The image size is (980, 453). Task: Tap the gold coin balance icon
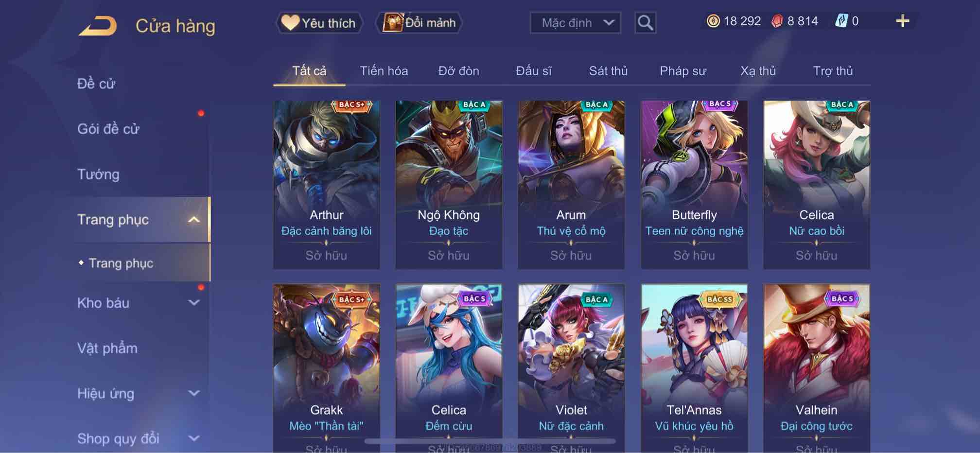713,21
